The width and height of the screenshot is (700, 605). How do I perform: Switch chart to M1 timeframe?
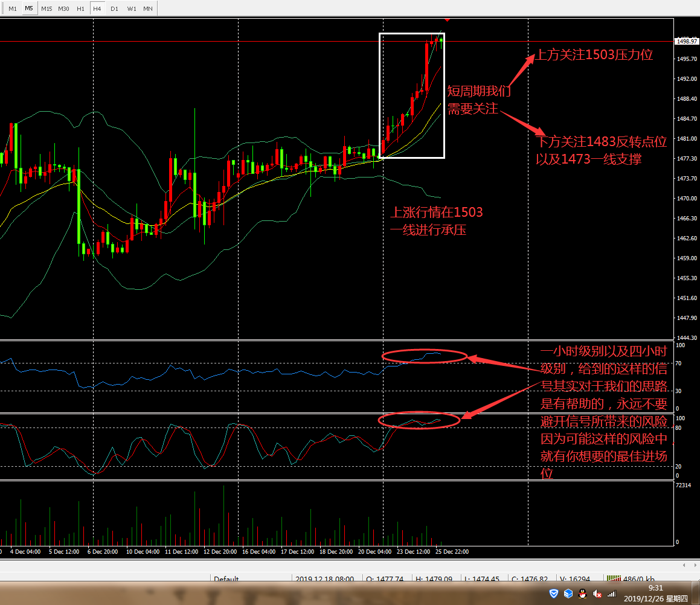(x=12, y=8)
